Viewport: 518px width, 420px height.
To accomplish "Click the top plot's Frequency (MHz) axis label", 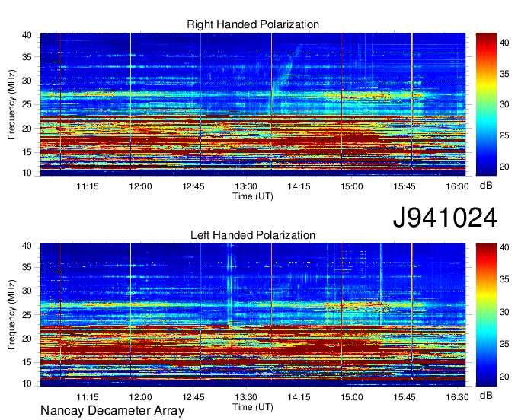I will [11, 104].
